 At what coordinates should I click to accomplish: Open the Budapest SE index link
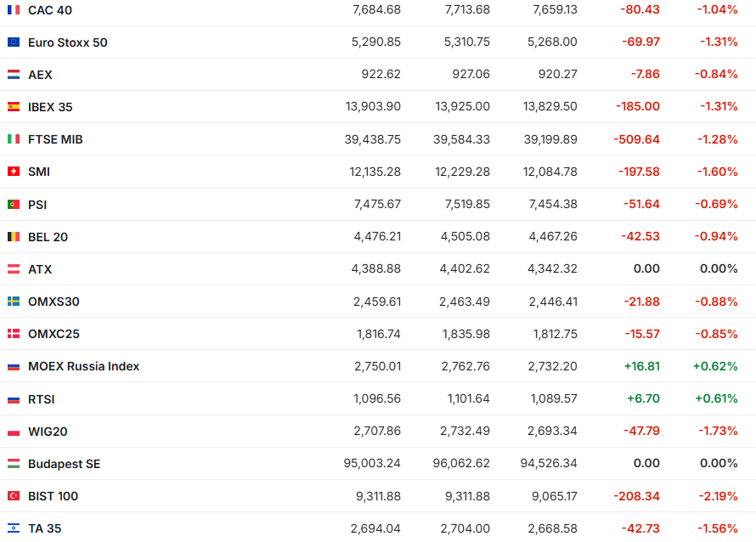[x=64, y=464]
